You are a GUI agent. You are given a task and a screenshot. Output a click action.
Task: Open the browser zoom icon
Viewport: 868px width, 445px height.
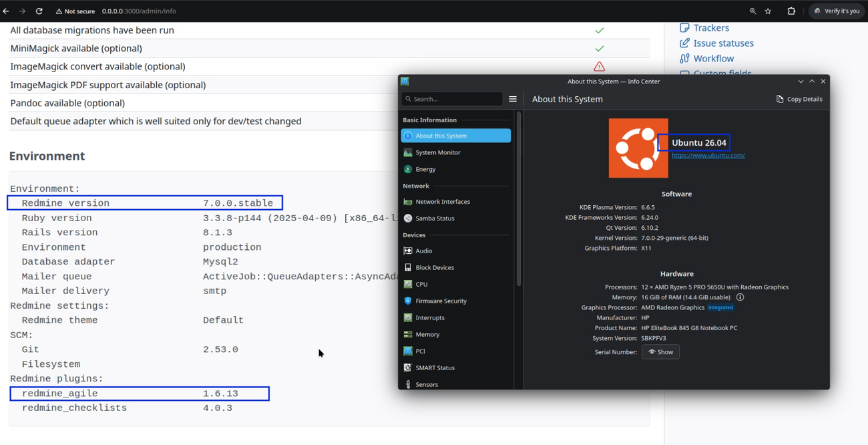(x=752, y=11)
